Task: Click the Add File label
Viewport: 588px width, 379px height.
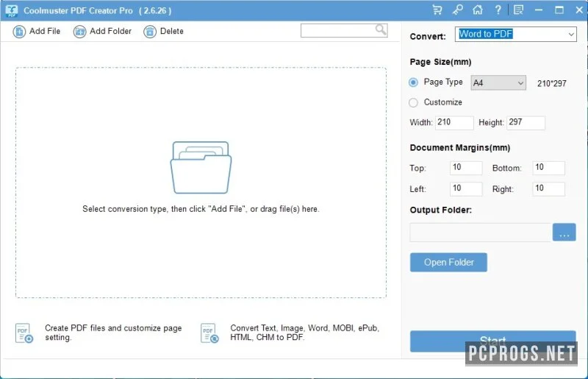Action: coord(45,31)
